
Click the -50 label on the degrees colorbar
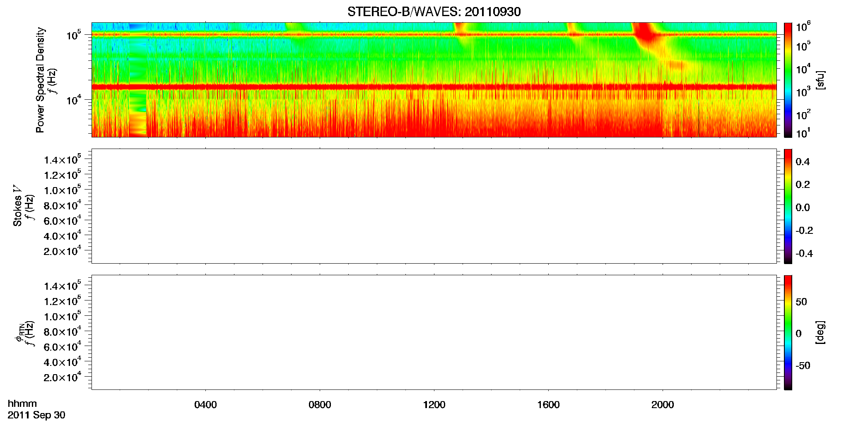[803, 366]
